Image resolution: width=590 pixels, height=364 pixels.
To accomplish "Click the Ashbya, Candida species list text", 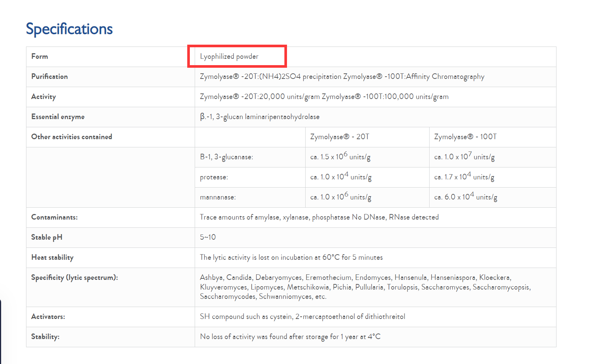I will click(x=365, y=287).
